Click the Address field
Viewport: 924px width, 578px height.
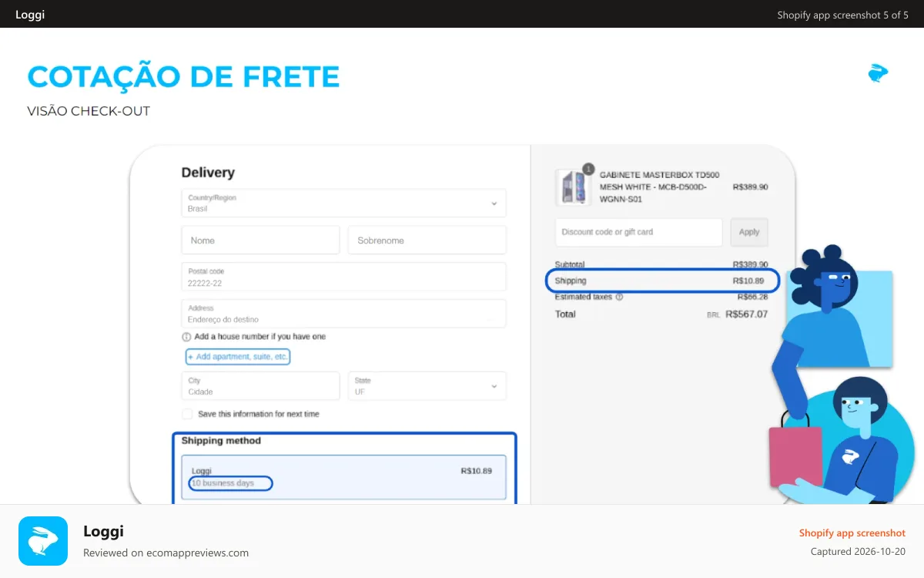[343, 314]
